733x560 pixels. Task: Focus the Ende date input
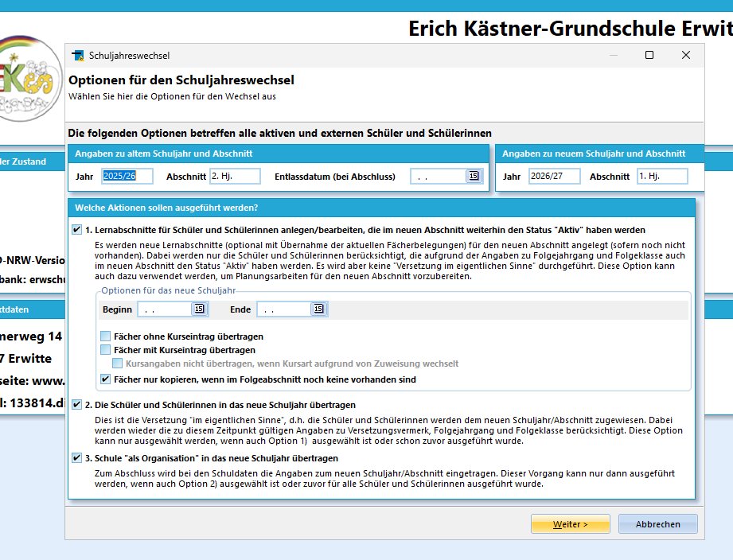pos(284,309)
